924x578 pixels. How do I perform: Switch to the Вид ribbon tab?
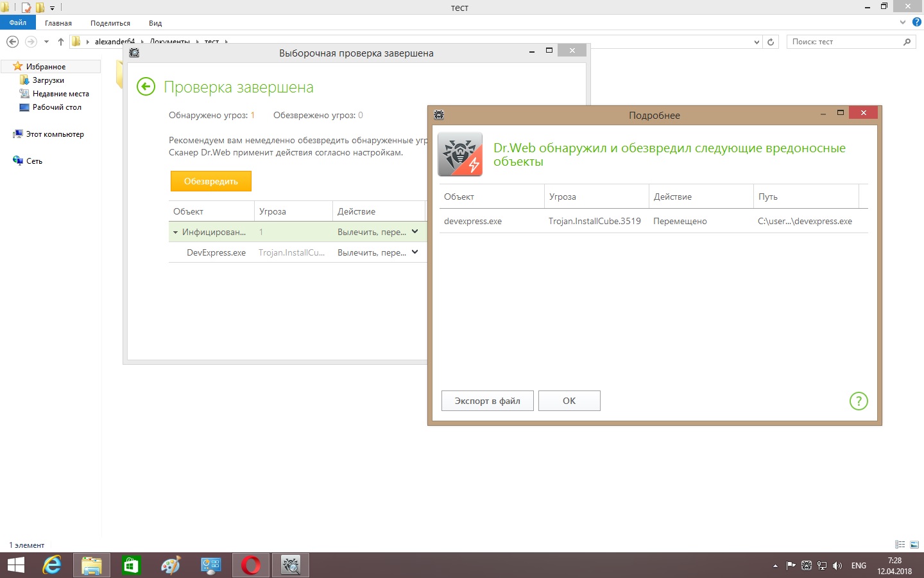[155, 22]
